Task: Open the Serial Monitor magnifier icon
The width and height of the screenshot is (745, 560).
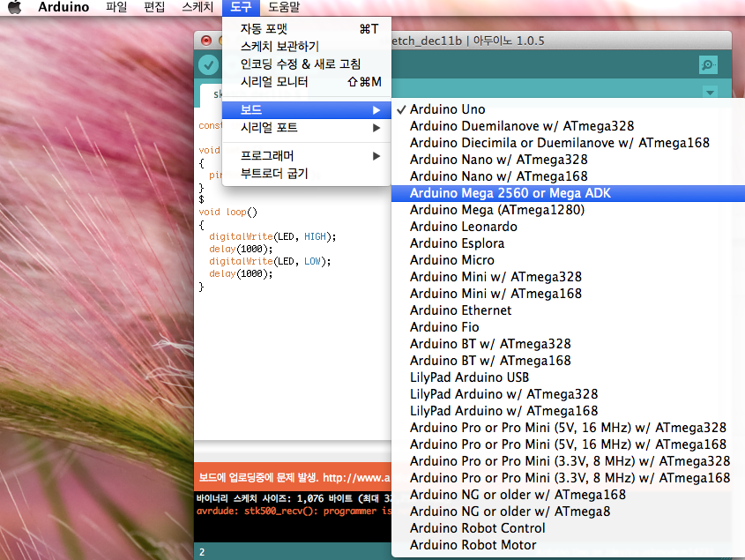Action: pyautogui.click(x=708, y=64)
